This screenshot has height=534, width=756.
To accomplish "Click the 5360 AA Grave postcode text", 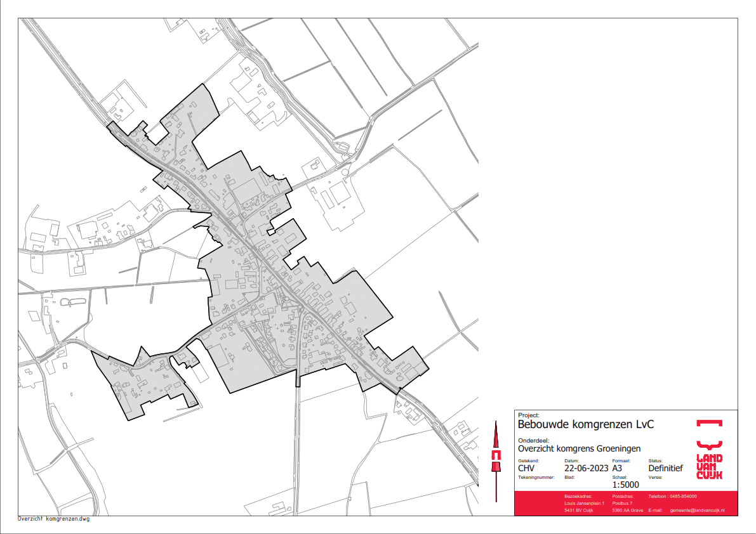I will click(627, 511).
